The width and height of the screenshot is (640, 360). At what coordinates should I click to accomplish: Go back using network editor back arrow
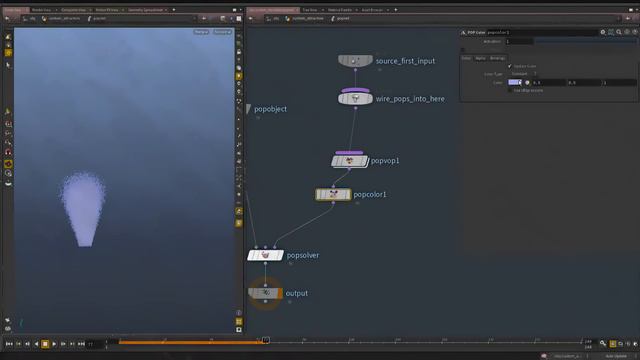251,18
